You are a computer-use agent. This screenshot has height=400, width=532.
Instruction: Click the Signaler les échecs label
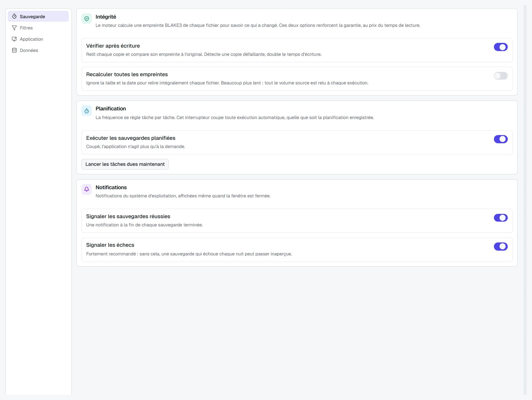[x=110, y=245]
